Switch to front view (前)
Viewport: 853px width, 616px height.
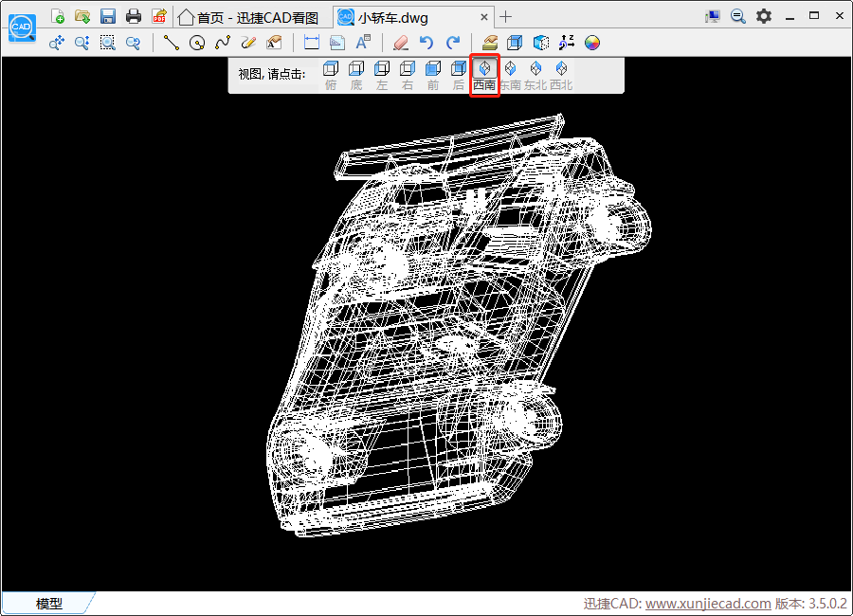pos(433,75)
